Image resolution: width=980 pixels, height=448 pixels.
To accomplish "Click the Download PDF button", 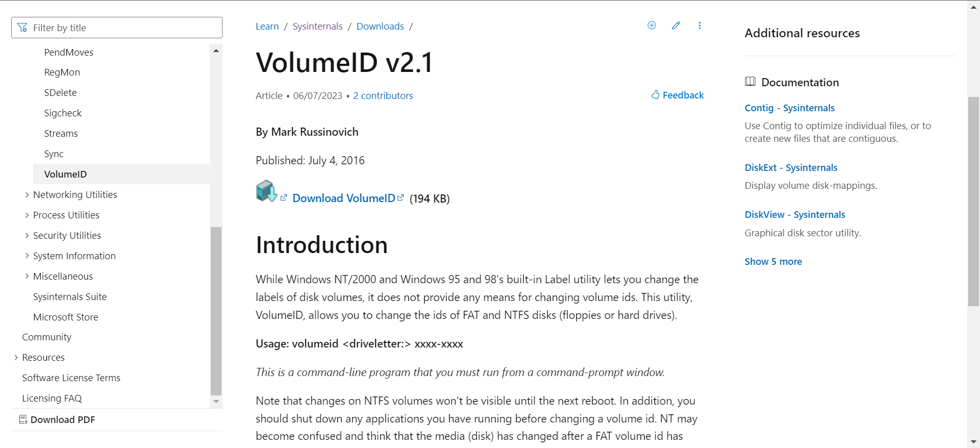I will tap(57, 419).
